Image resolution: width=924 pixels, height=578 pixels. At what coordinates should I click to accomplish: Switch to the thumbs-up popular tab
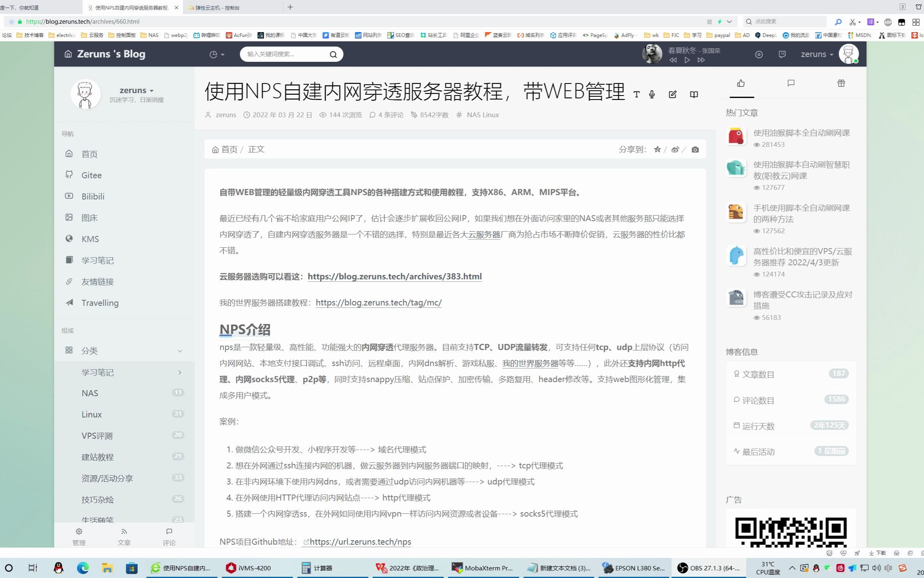(741, 83)
